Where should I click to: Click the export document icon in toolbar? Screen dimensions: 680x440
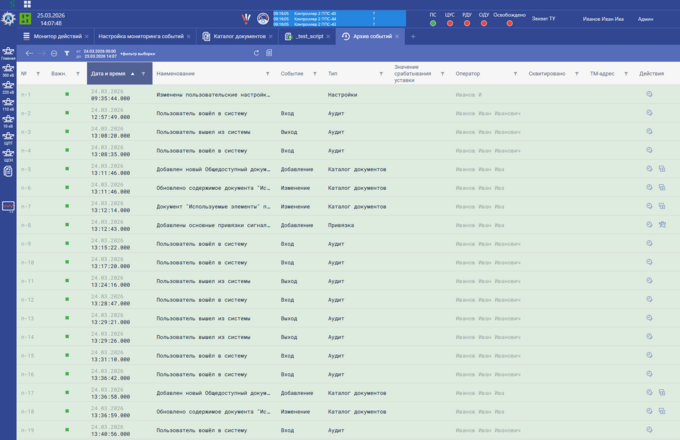tap(269, 53)
